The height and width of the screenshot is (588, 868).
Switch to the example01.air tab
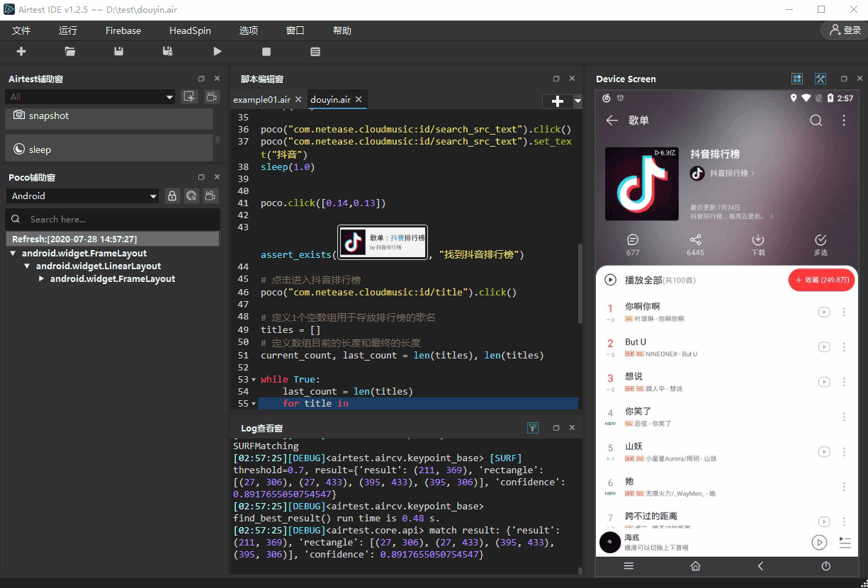tap(261, 99)
